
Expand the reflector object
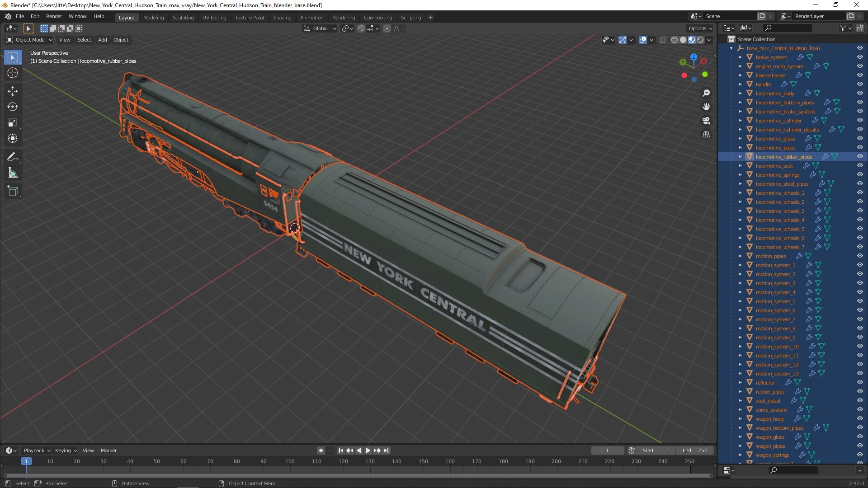741,383
